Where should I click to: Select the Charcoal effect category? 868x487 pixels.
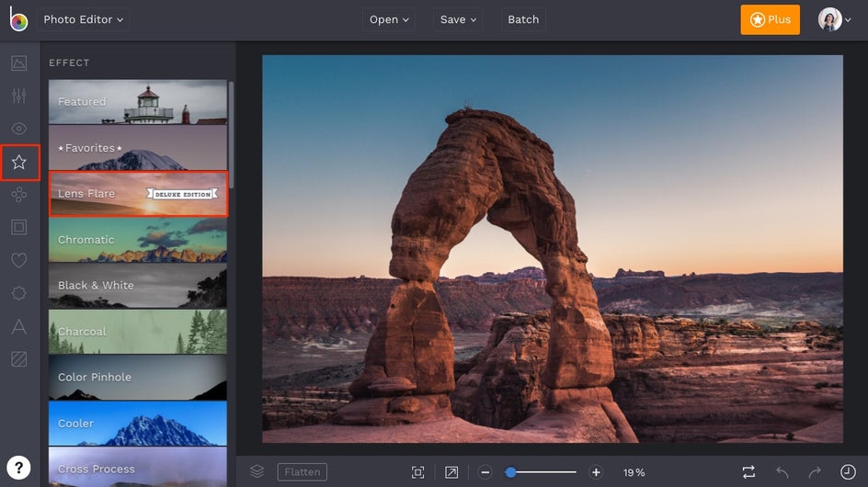click(138, 332)
